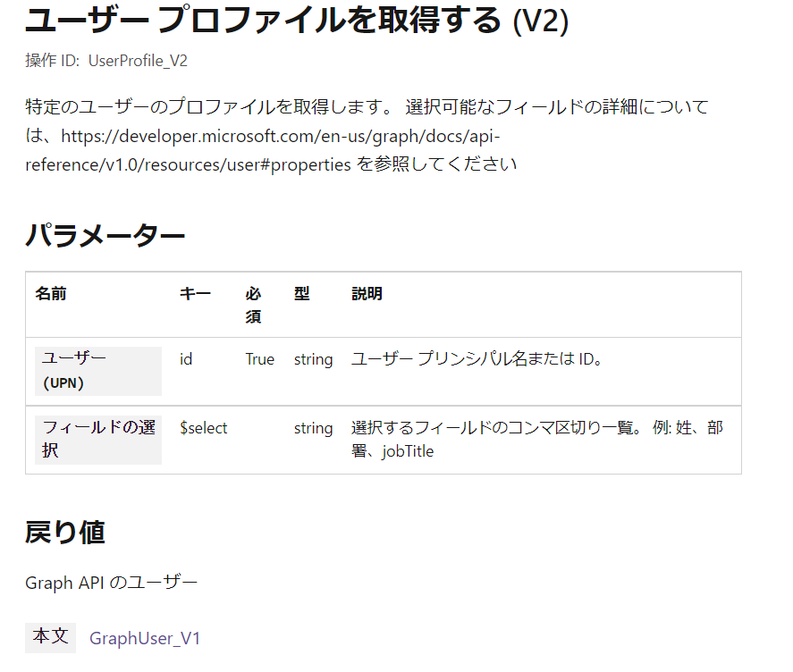Click the 型 column header
This screenshot has height=672, width=793.
(x=302, y=293)
